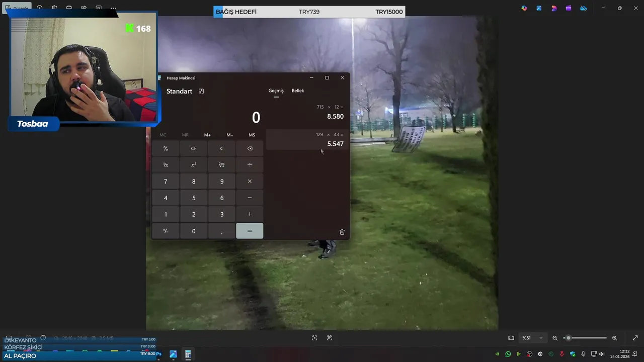644x362 pixels.
Task: Open the image edit icon in Photos title bar
Action: click(539, 8)
